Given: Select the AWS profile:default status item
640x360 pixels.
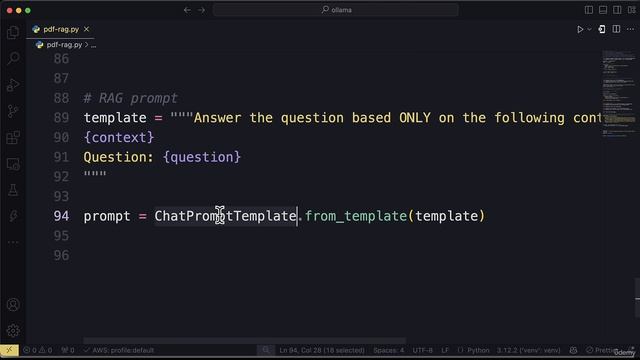Looking at the screenshot, I should 119,350.
